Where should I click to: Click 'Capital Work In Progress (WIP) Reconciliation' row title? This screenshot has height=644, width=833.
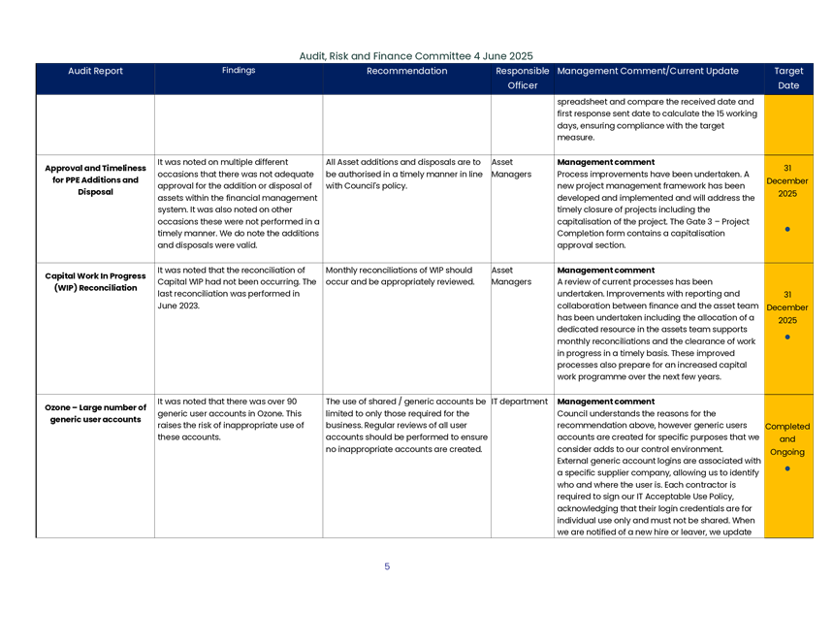tap(95, 281)
